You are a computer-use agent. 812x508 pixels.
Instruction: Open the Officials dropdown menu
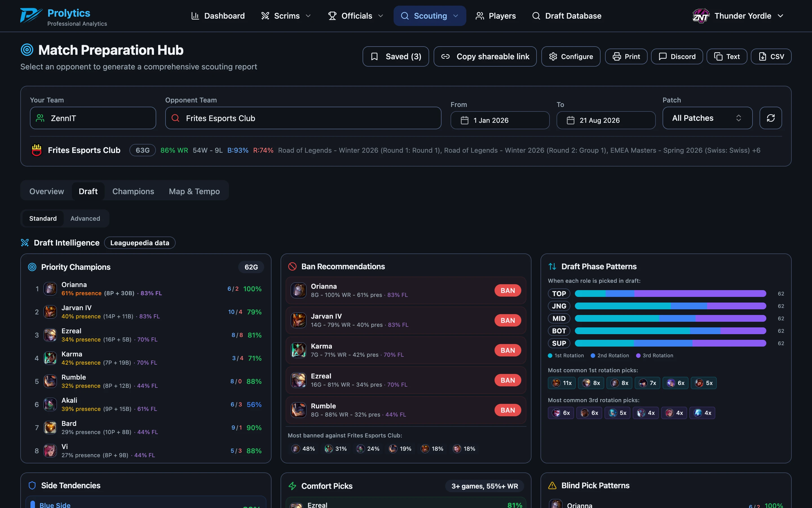pos(356,16)
